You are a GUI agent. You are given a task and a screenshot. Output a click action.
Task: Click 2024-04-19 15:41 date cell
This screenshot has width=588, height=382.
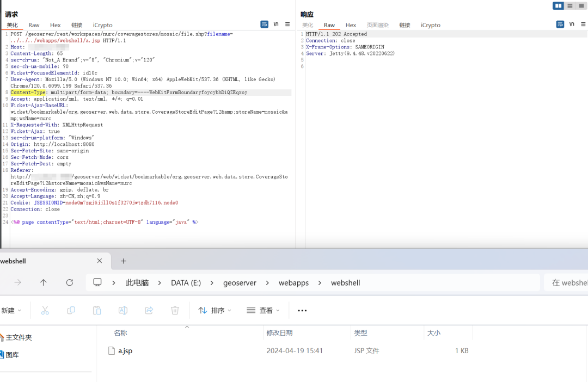(x=295, y=351)
